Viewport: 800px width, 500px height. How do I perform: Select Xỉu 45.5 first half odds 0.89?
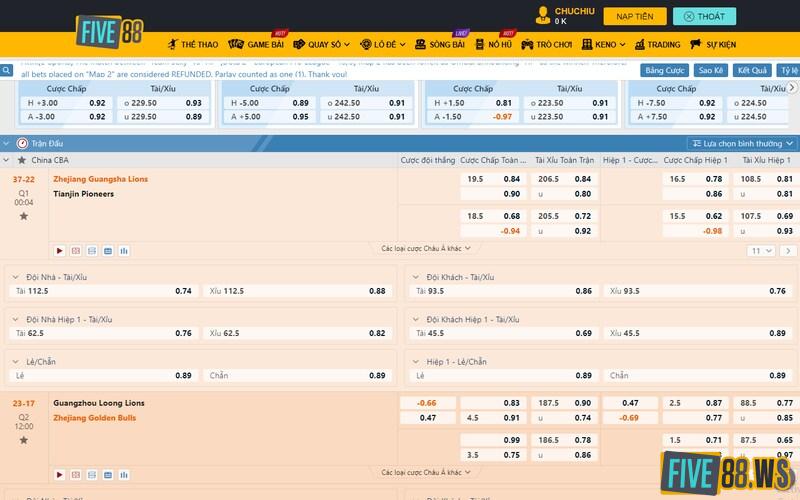pos(697,333)
